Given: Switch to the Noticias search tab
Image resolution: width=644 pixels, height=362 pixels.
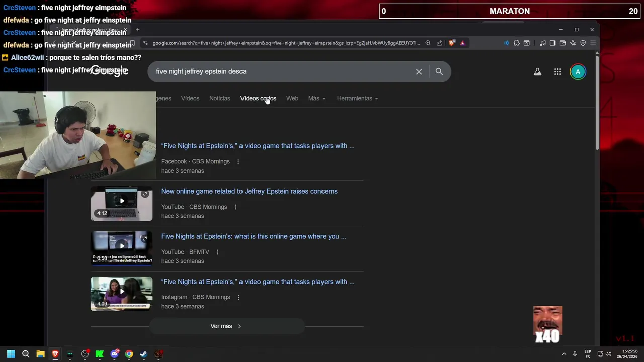Looking at the screenshot, I should 220,98.
